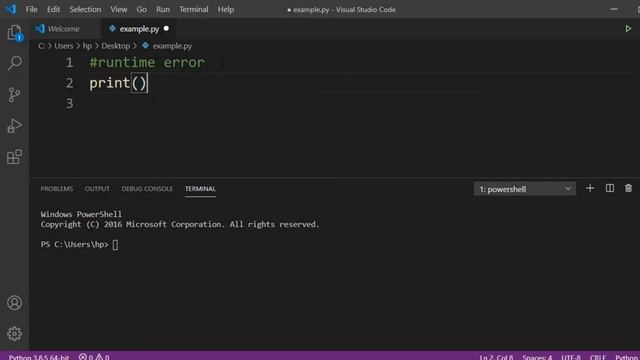Click 'Desktop' in the breadcrumb path
Image resolution: width=640 pixels, height=360 pixels.
coord(116,46)
